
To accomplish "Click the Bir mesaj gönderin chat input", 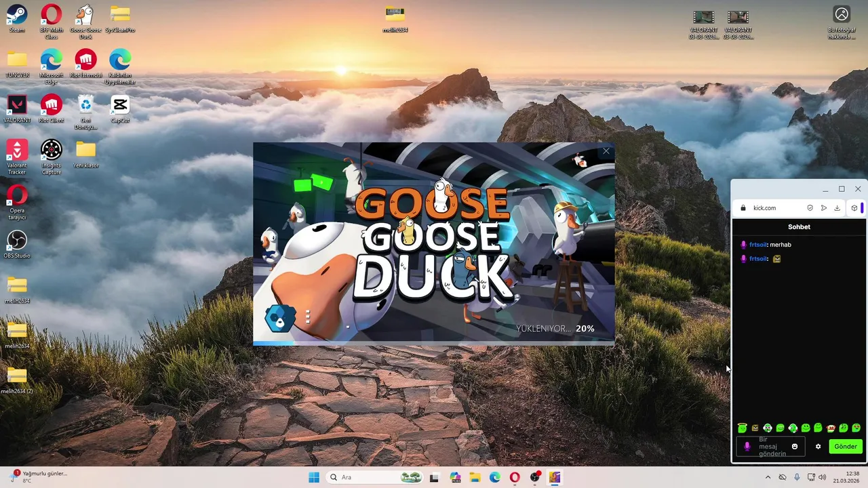I will [771, 447].
